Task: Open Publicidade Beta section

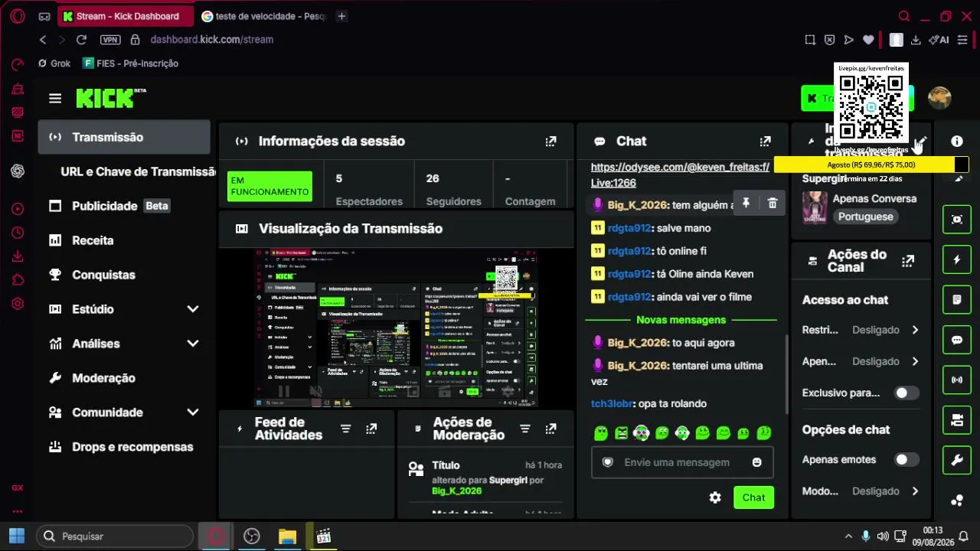Action: pyautogui.click(x=124, y=206)
